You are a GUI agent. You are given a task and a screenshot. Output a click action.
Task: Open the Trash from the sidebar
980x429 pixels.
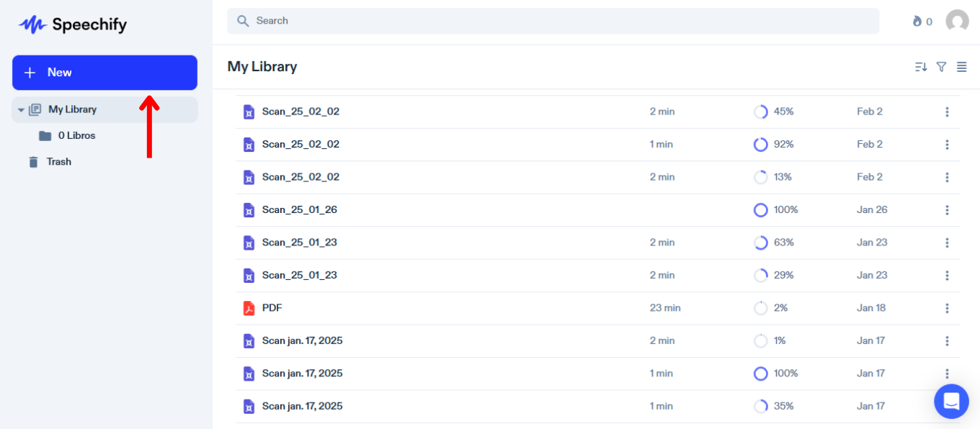coord(59,161)
